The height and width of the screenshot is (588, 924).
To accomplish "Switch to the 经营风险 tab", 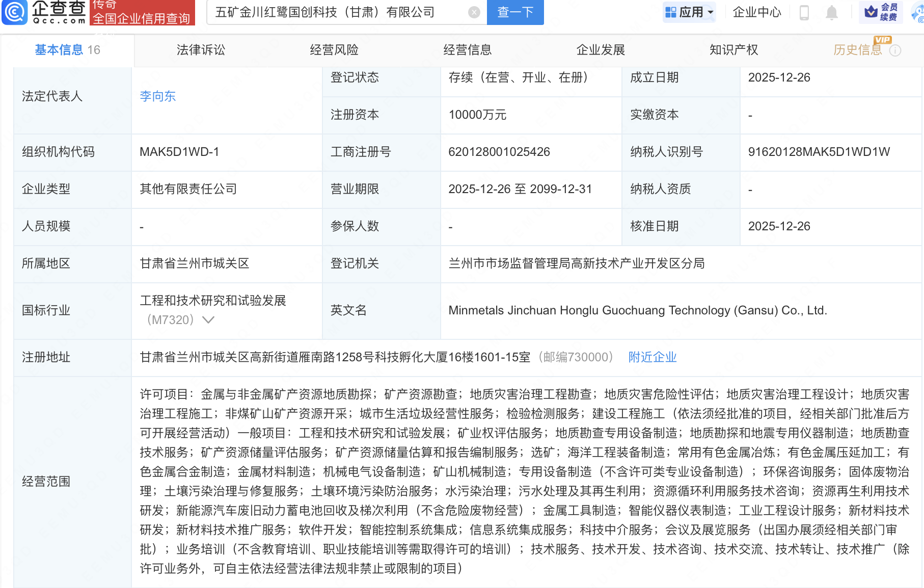I will (334, 50).
